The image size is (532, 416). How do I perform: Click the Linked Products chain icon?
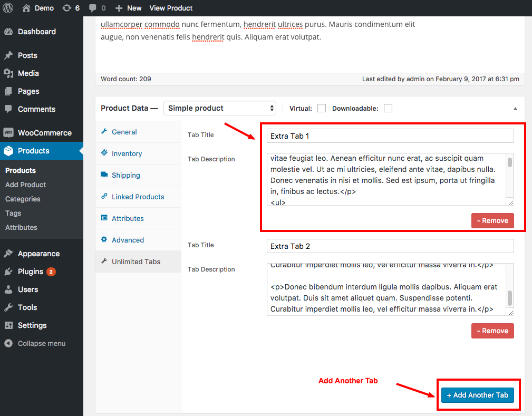tap(104, 196)
